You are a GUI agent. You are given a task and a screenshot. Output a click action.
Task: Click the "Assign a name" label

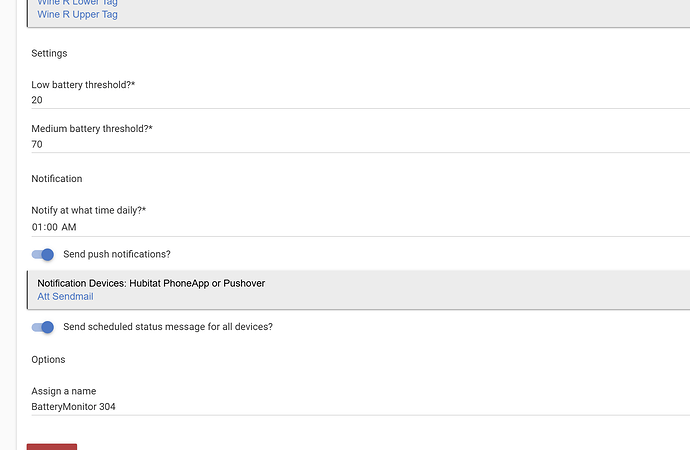64,391
